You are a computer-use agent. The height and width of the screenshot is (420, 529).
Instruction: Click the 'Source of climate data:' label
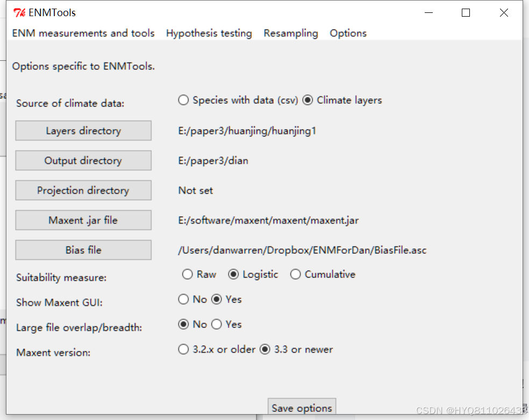tap(70, 103)
